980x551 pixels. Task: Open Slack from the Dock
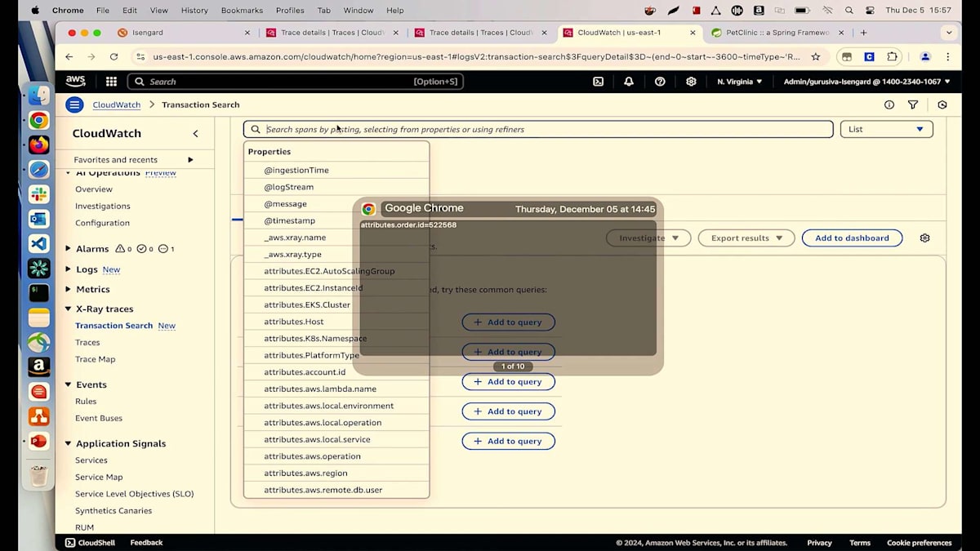coord(38,194)
